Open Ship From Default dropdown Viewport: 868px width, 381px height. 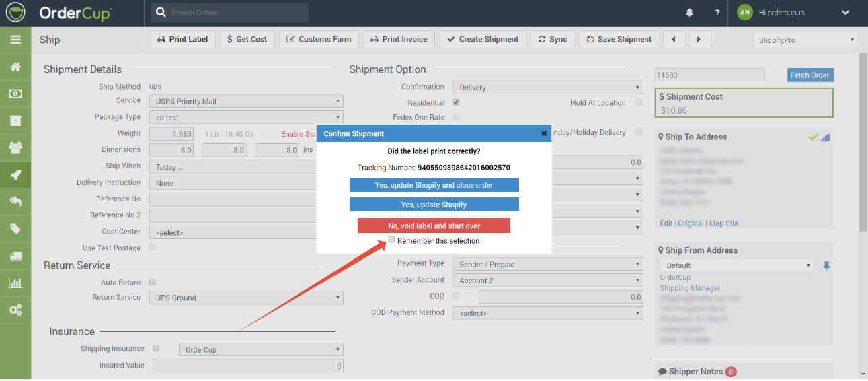coord(737,265)
